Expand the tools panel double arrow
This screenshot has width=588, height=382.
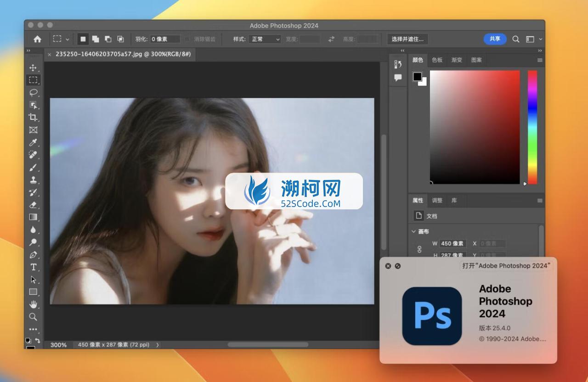[x=28, y=51]
